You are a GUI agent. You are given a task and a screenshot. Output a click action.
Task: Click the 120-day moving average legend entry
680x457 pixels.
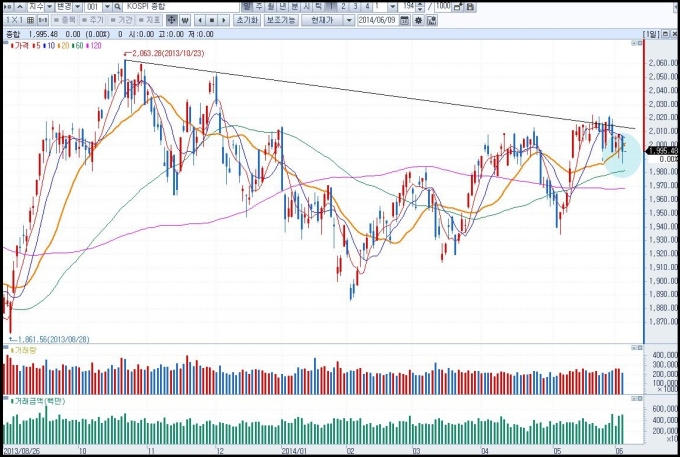pos(94,46)
